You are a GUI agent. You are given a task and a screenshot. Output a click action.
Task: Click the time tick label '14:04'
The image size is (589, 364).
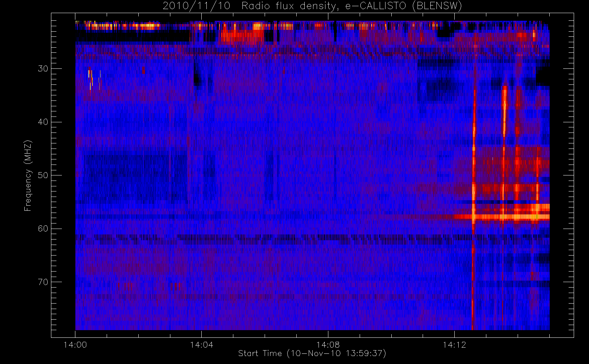(x=202, y=345)
